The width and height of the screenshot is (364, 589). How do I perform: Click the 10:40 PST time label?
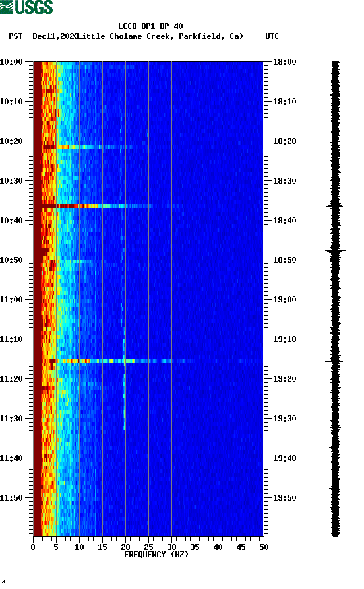(x=12, y=221)
